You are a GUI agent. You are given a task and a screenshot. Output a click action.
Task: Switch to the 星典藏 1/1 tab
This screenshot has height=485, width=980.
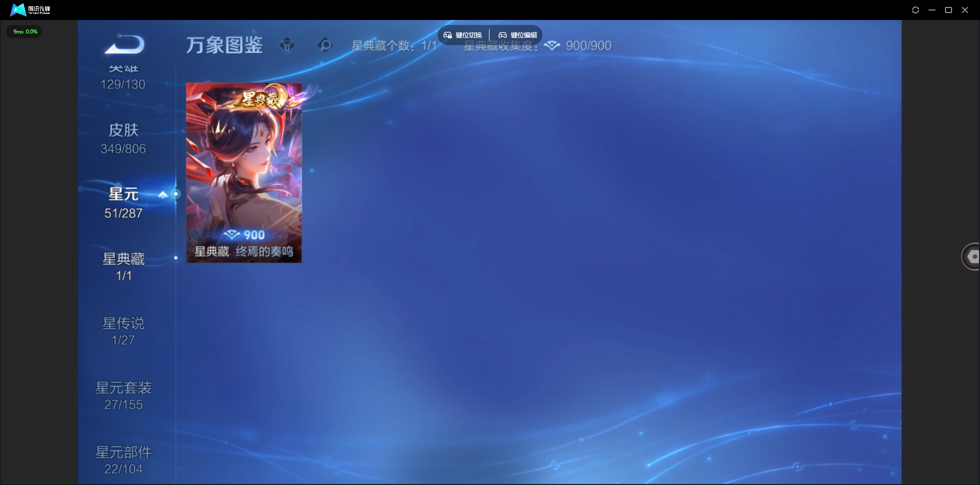tap(123, 266)
